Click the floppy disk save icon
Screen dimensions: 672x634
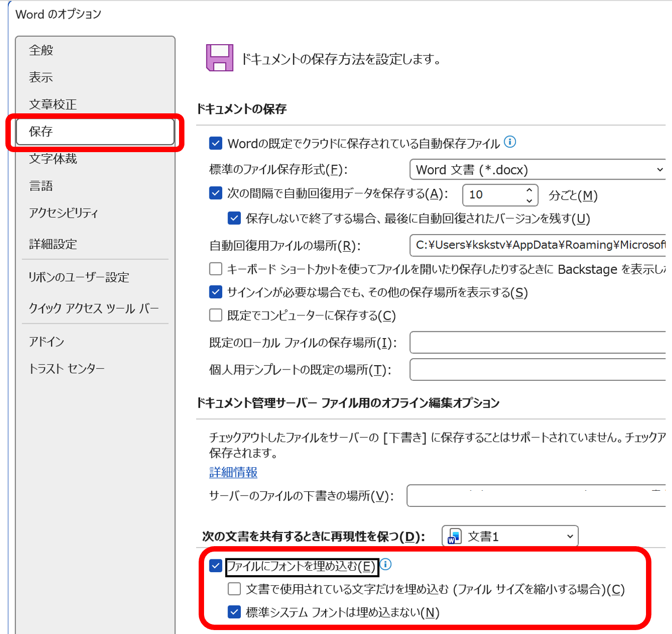coord(220,58)
